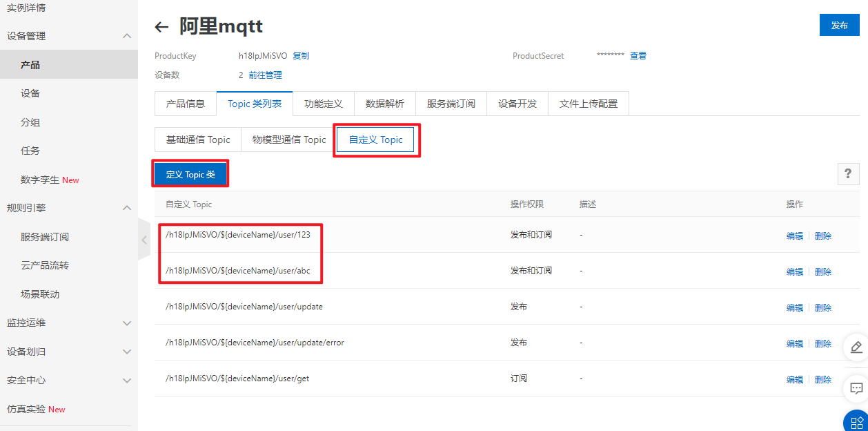This screenshot has height=431, width=868.
Task: Click the 阿里mqtt product title
Action: click(x=221, y=26)
